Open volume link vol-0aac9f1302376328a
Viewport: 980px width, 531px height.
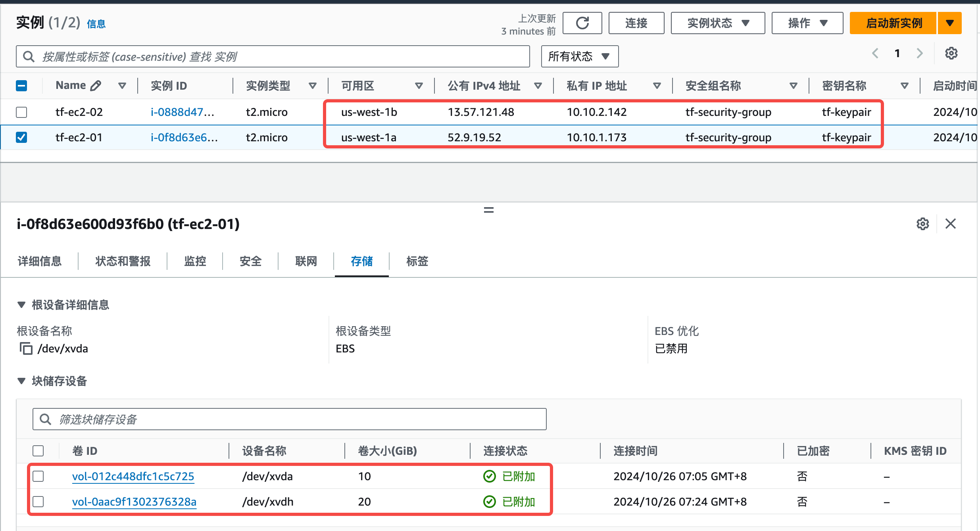(134, 502)
